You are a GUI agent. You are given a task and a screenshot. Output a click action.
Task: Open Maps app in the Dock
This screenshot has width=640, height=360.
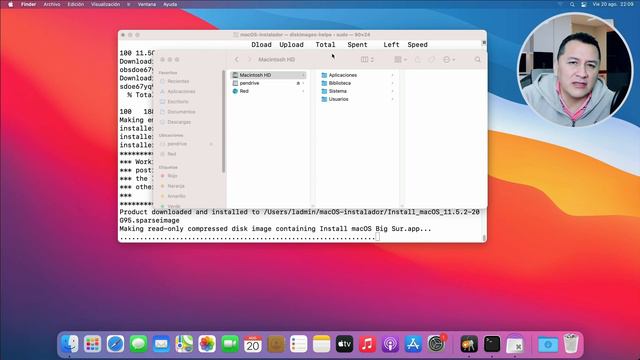coord(184,344)
